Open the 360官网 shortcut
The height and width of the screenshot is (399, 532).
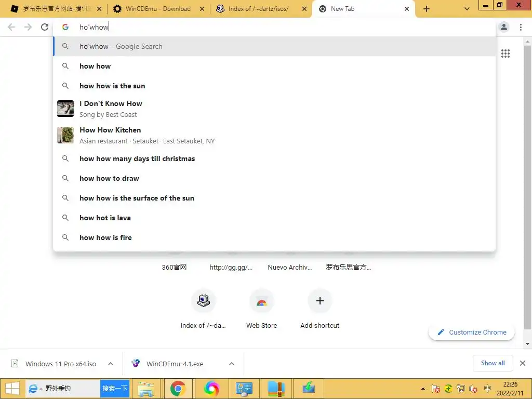175,267
